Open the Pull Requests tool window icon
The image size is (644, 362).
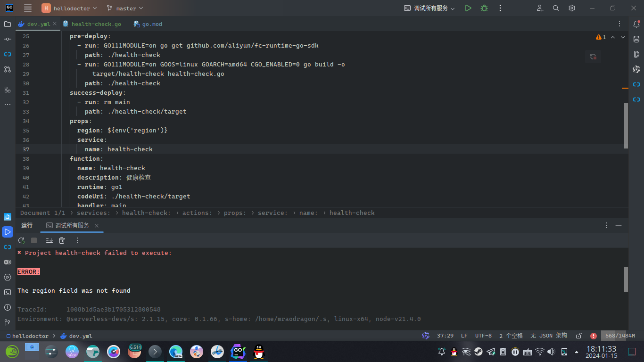coord(8,69)
